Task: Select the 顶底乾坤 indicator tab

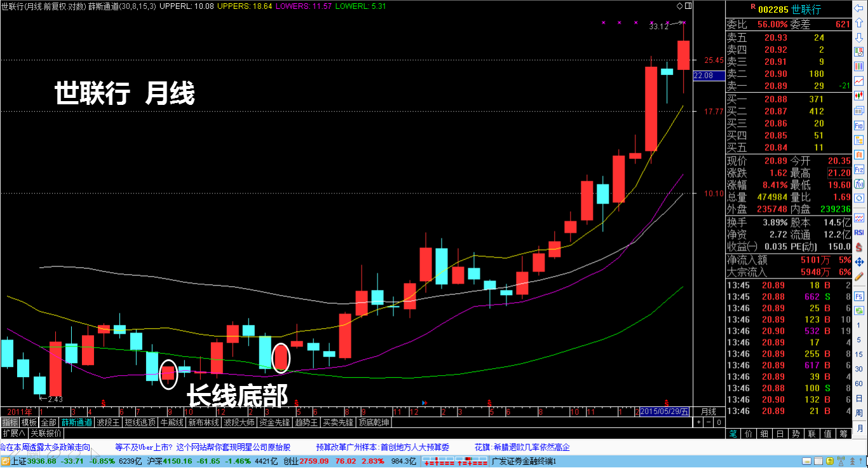Action: click(x=374, y=422)
